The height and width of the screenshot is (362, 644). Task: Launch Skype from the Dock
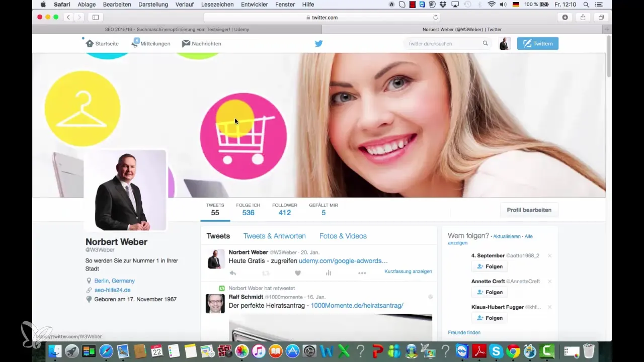[x=497, y=351]
